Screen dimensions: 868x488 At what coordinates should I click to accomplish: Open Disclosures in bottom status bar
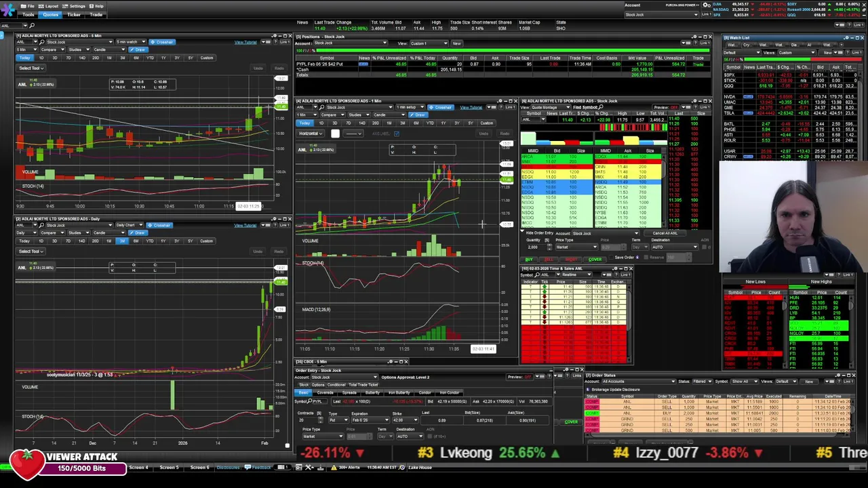tap(228, 467)
